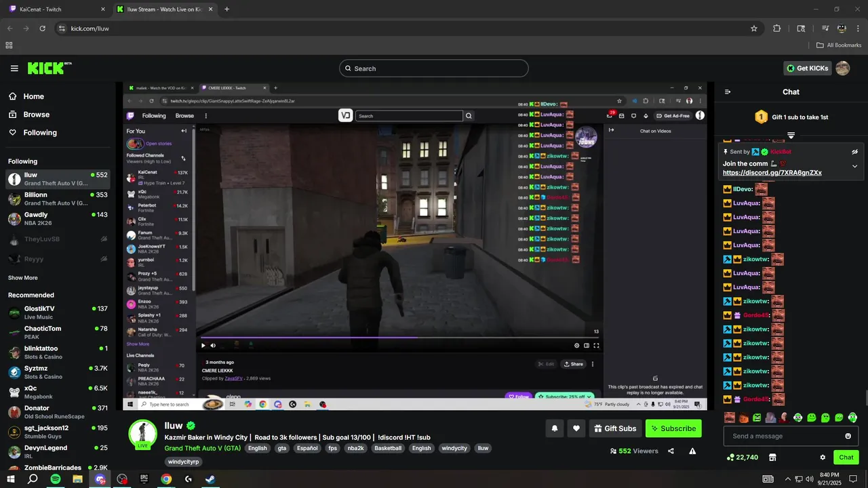Expand the pinned Join the comm message
Image resolution: width=868 pixels, height=488 pixels.
click(x=854, y=166)
